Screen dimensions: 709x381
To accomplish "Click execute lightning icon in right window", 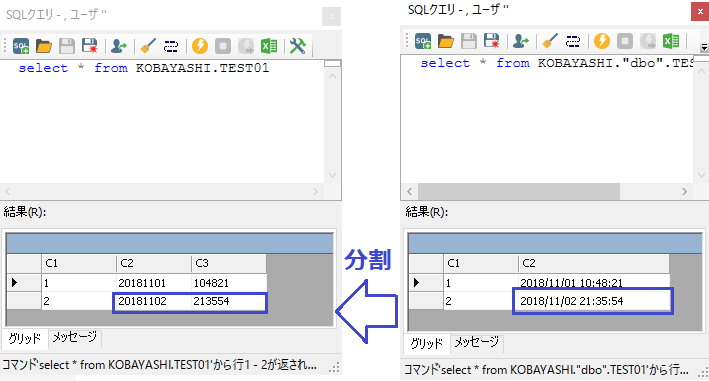I will (x=602, y=41).
